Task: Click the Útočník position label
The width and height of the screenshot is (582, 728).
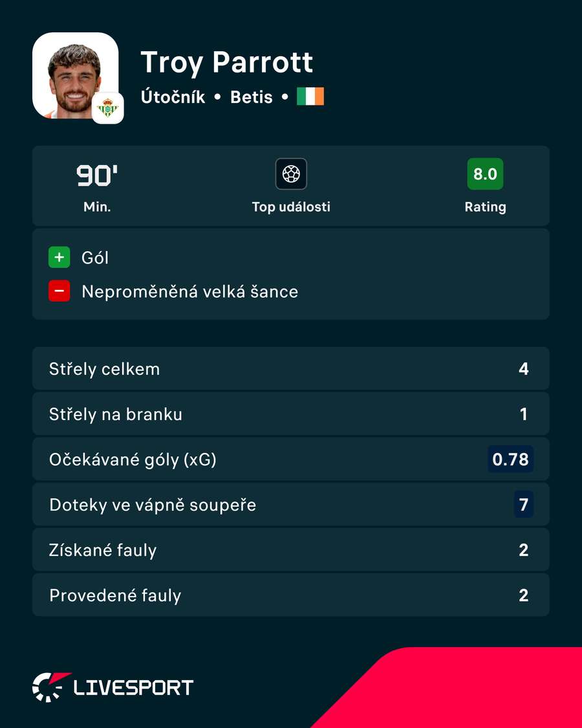Action: (x=173, y=96)
